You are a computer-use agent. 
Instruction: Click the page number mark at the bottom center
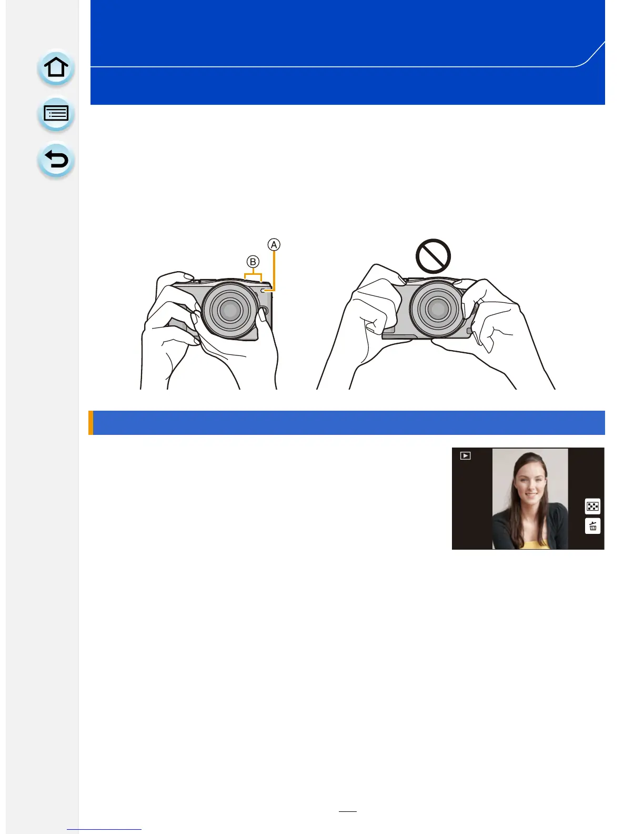pos(347,811)
